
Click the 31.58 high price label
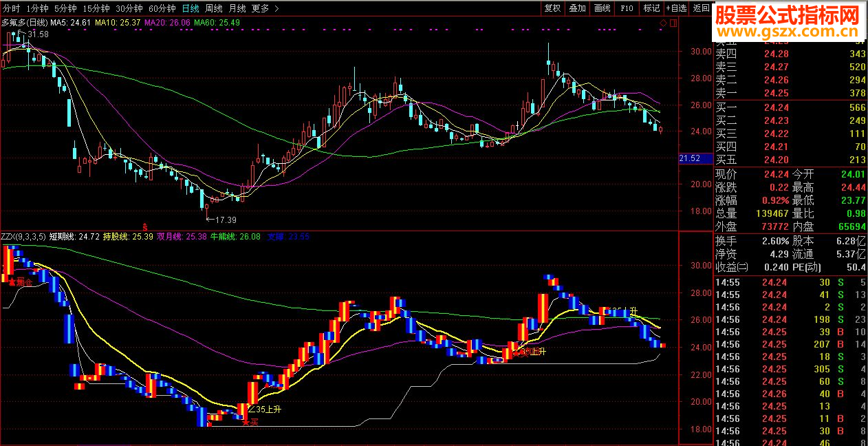click(38, 34)
